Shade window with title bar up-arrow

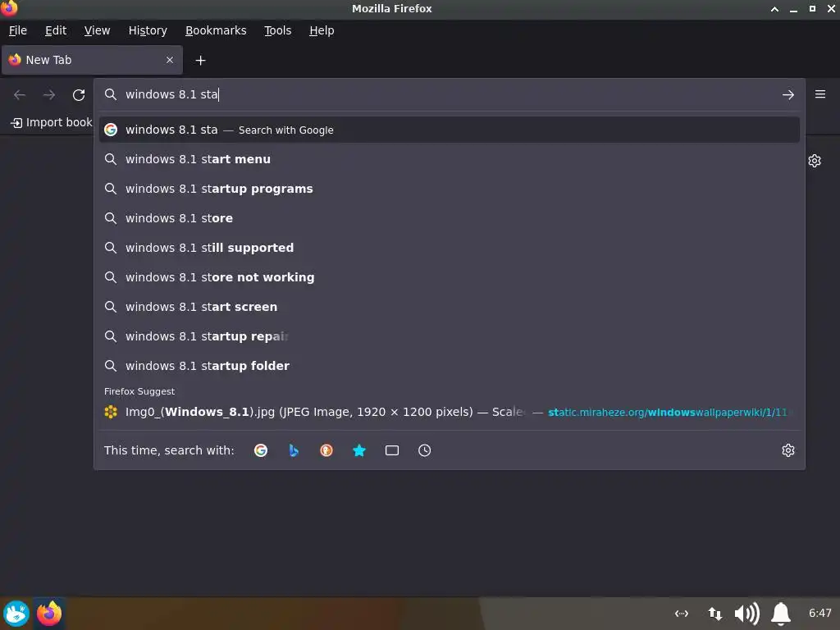click(x=774, y=9)
